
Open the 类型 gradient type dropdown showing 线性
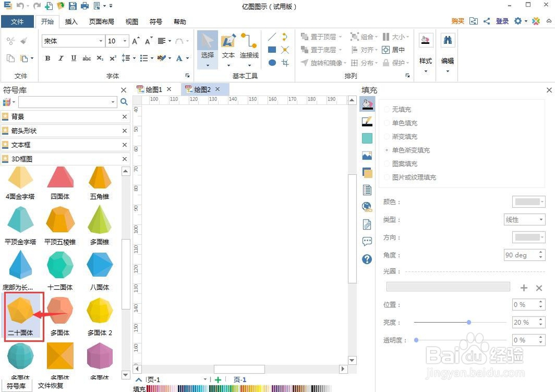click(524, 219)
